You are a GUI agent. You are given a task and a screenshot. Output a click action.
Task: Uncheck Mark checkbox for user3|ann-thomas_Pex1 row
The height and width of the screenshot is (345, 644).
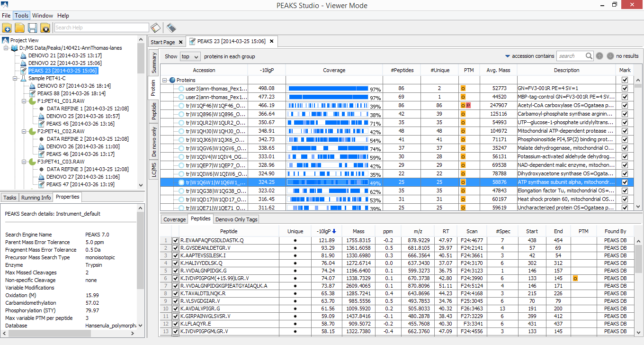[625, 89]
